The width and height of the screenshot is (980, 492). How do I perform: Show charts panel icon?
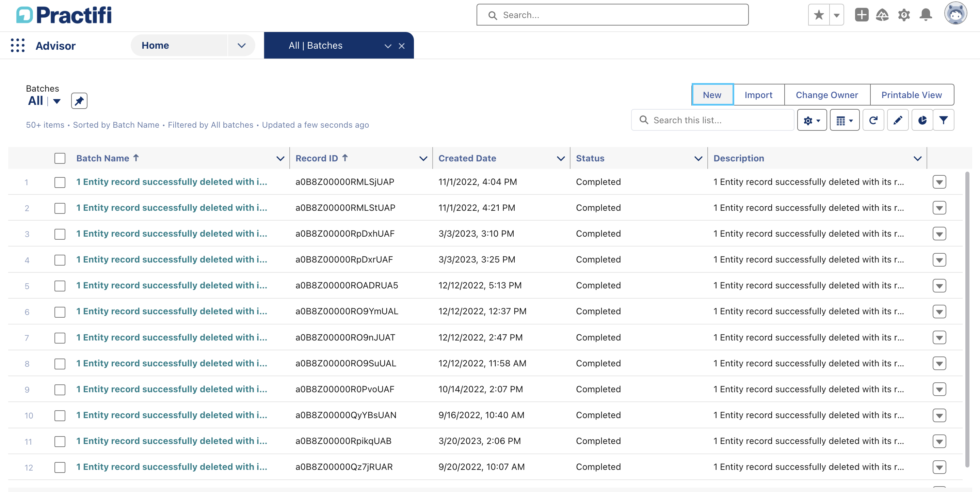[x=922, y=120]
